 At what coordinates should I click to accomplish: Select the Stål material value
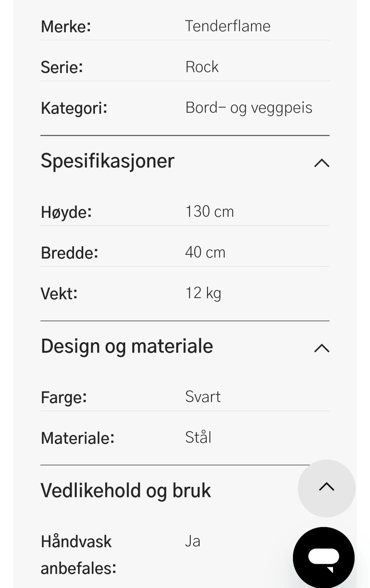tap(198, 438)
